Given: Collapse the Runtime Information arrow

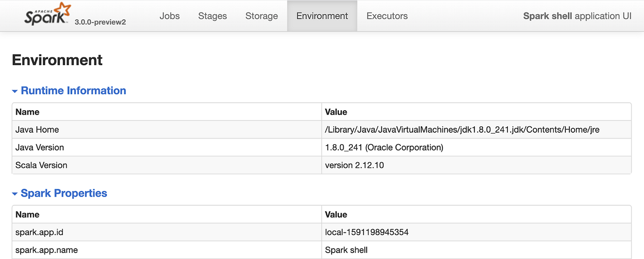Looking at the screenshot, I should pyautogui.click(x=15, y=91).
